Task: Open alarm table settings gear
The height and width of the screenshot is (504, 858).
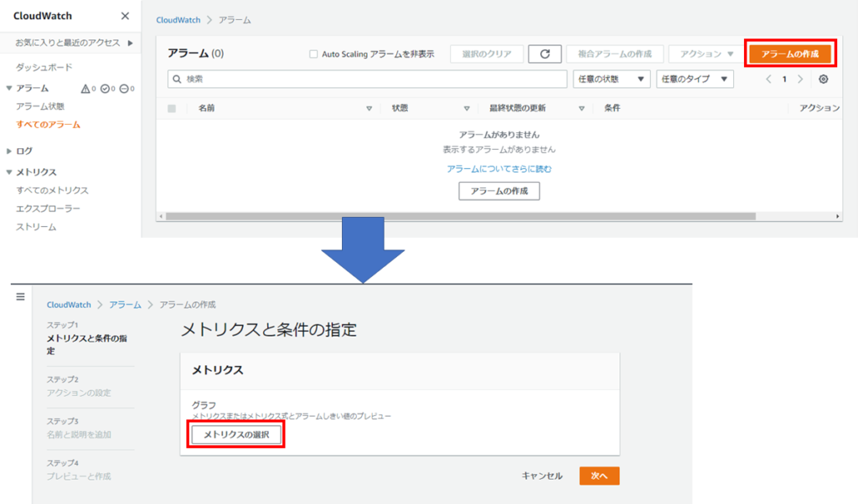Action: tap(823, 80)
